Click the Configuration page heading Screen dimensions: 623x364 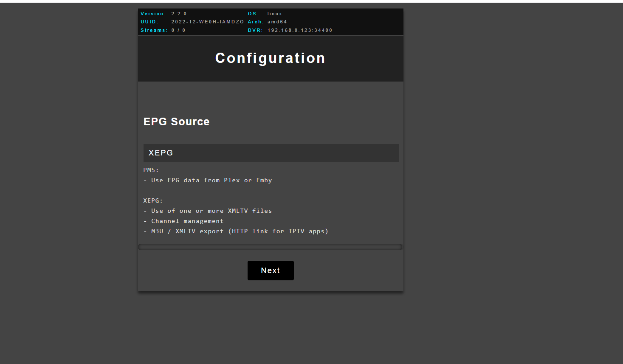click(x=270, y=58)
